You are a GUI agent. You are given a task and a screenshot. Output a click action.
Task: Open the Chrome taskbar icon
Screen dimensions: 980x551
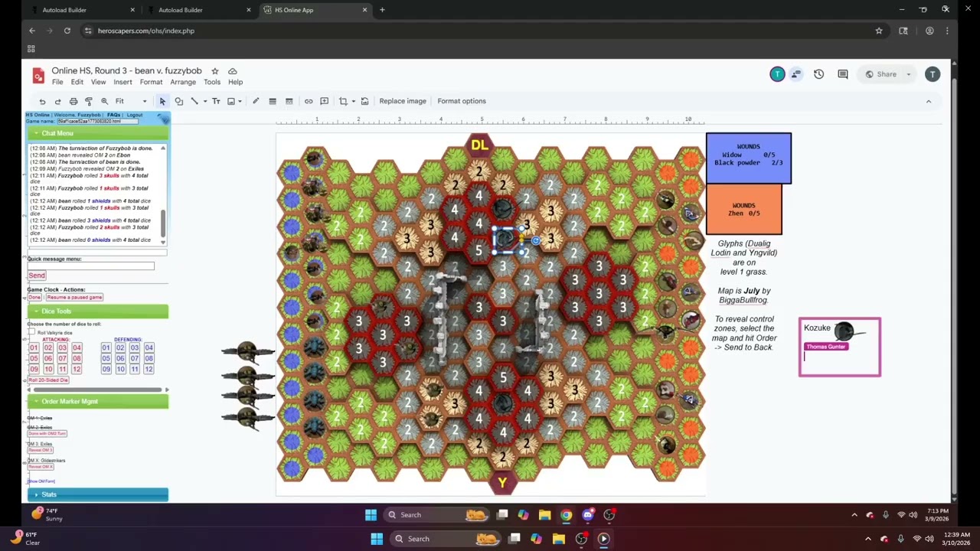pyautogui.click(x=566, y=515)
